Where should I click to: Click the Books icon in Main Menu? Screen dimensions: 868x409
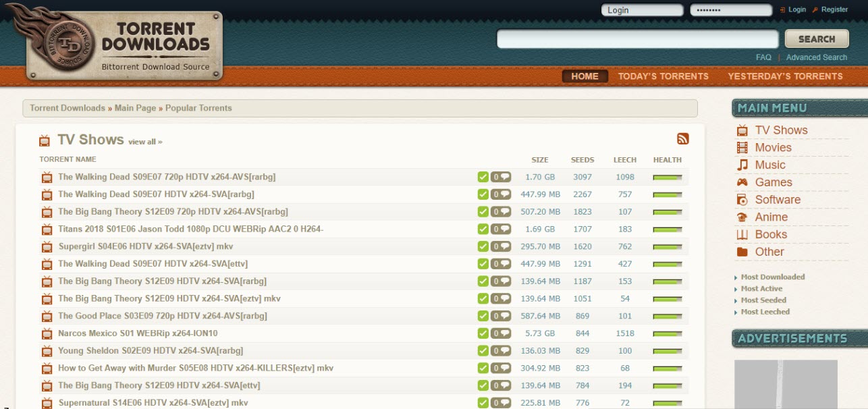point(742,235)
